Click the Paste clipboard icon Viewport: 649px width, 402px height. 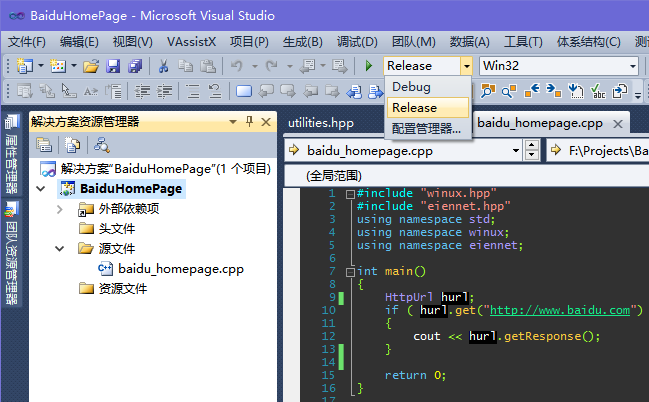(208, 66)
